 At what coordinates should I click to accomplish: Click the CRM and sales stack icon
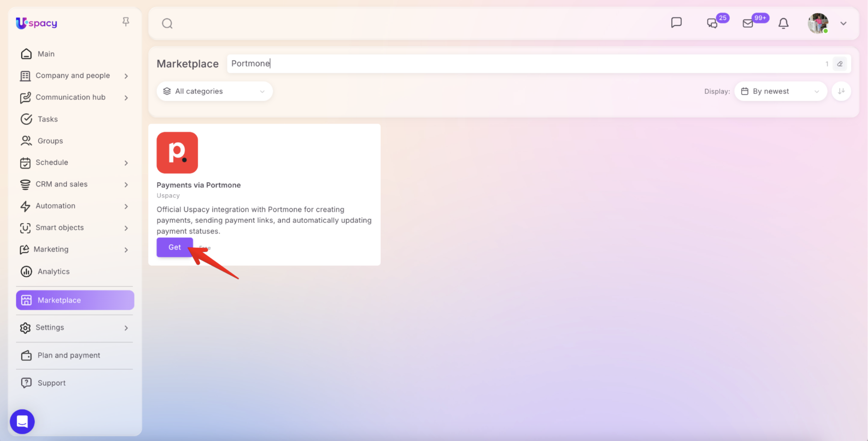click(25, 185)
